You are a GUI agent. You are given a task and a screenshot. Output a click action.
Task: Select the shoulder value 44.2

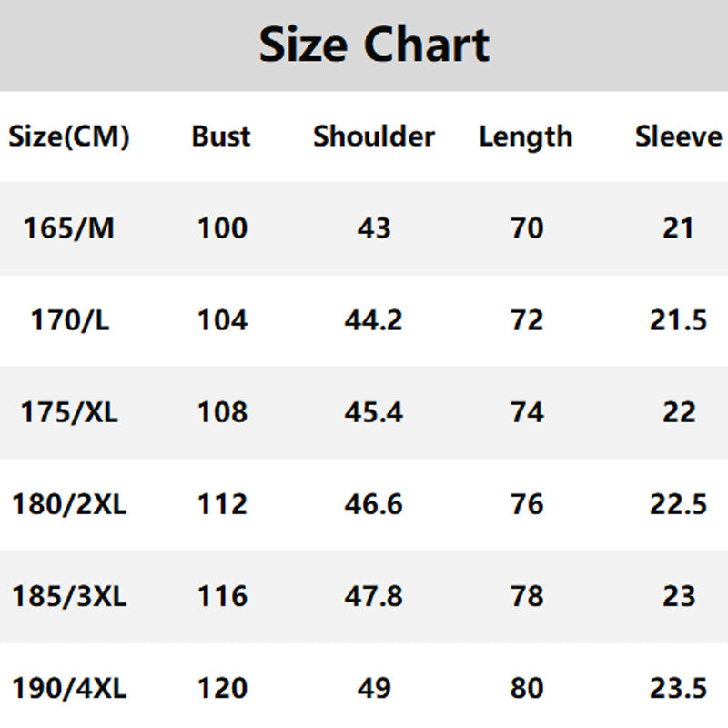(374, 320)
